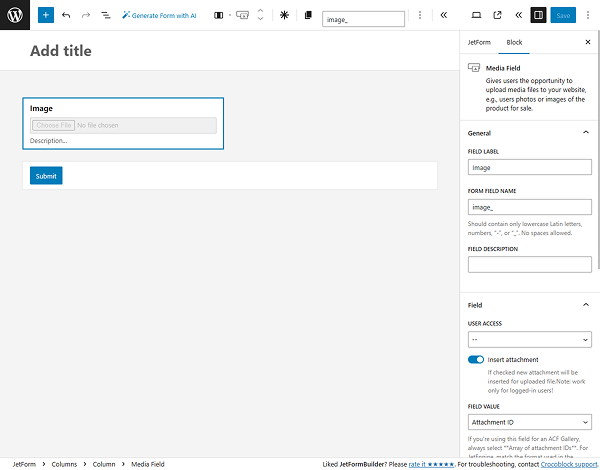Click the Field Label input
600x470 pixels.
(529, 167)
